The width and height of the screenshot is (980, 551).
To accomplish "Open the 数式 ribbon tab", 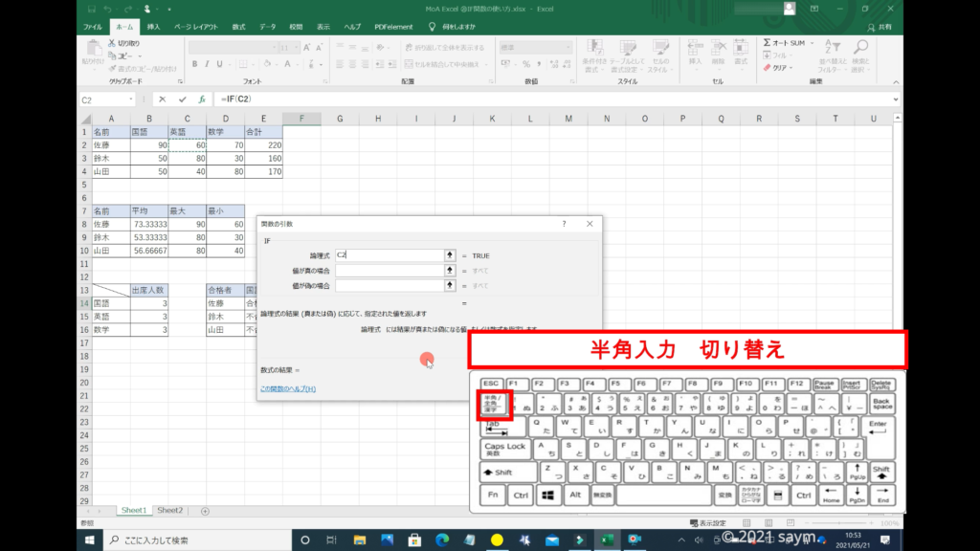I will pyautogui.click(x=238, y=27).
